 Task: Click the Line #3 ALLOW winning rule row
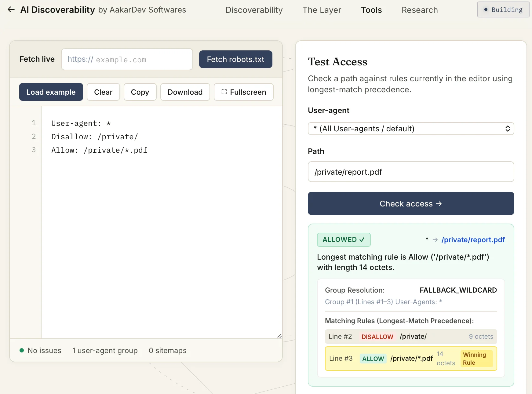411,359
